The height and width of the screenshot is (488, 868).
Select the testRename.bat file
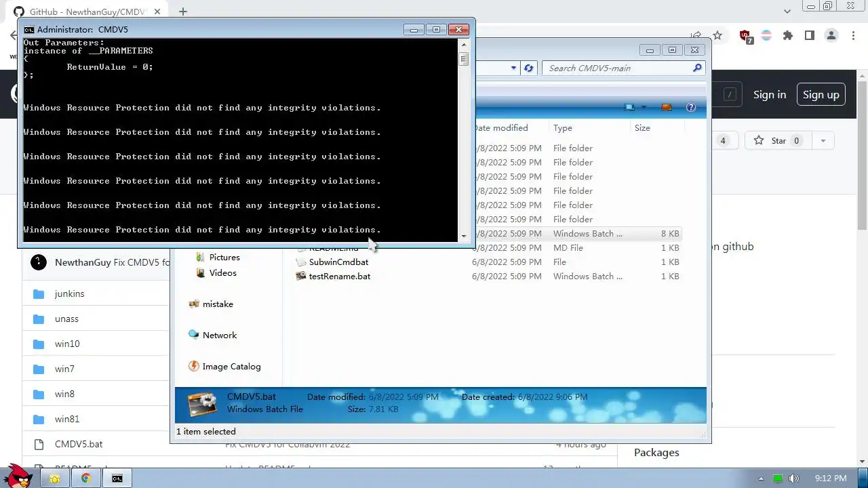[x=339, y=276]
